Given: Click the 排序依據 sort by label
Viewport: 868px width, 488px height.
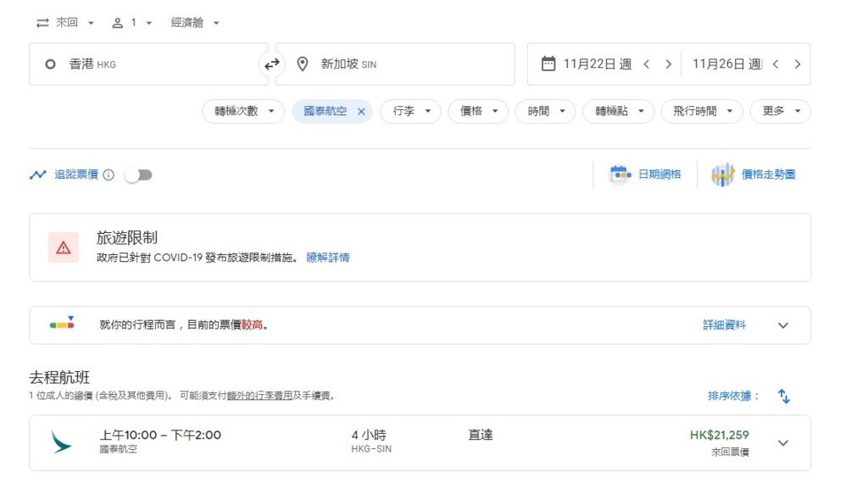Looking at the screenshot, I should pos(733,396).
